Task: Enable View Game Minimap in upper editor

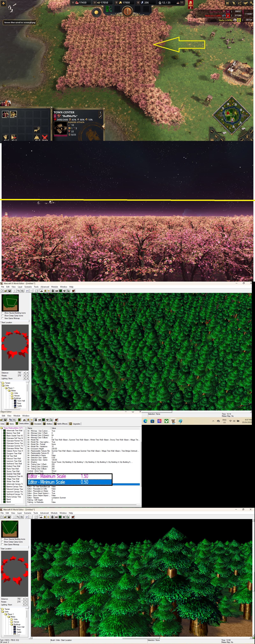Action: (x=3, y=318)
